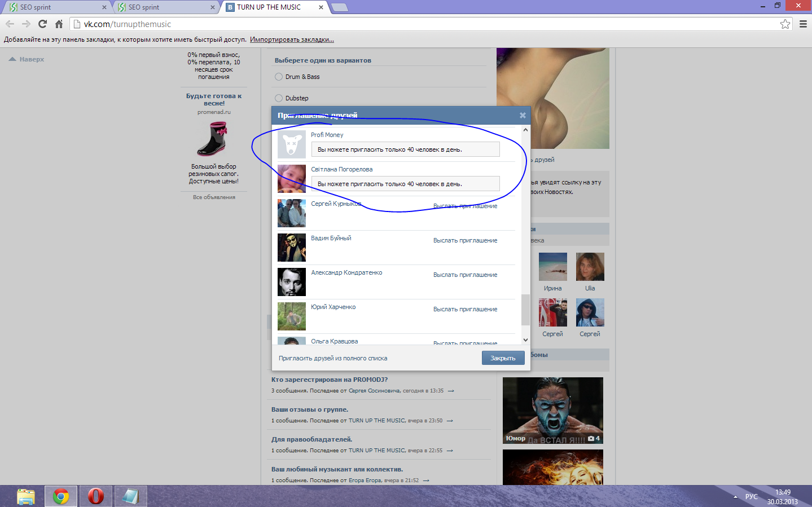
Task: Click the browser forward arrow
Action: coord(26,24)
